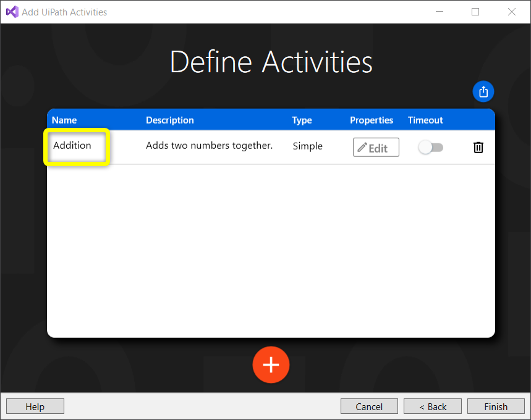Select the Define Activities heading
Viewport: 531px width, 420px height.
[271, 61]
